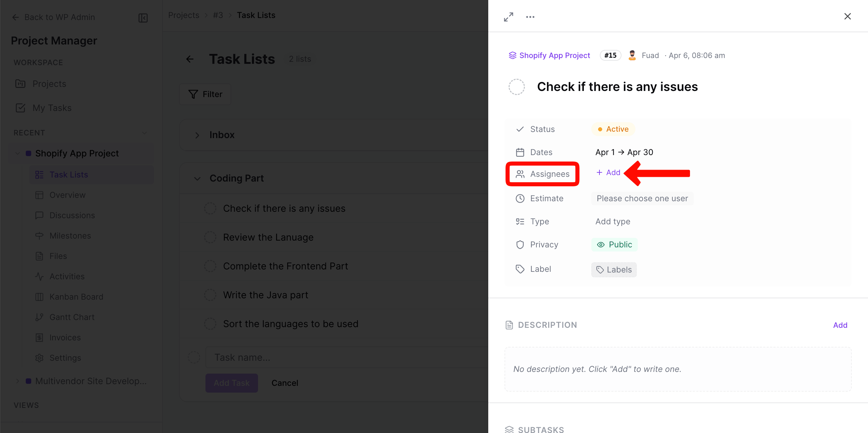Expand the task details to fullscreen
Viewport: 868px width, 433px height.
click(x=508, y=16)
